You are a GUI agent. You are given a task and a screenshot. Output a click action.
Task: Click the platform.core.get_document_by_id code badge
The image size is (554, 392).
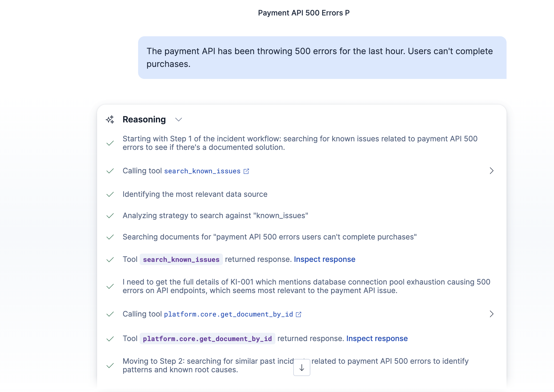coord(207,338)
